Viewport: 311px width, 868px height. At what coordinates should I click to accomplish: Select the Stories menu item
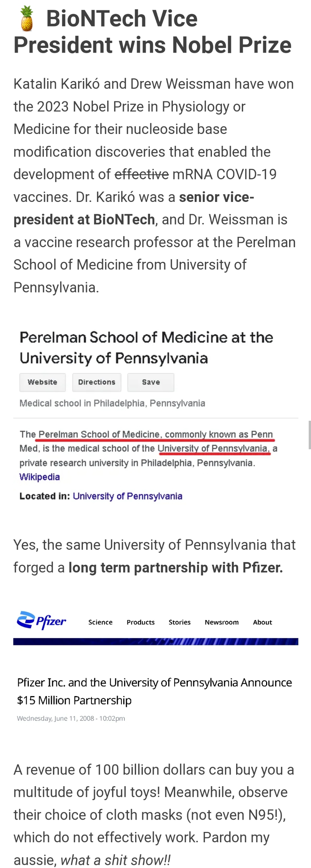[180, 622]
